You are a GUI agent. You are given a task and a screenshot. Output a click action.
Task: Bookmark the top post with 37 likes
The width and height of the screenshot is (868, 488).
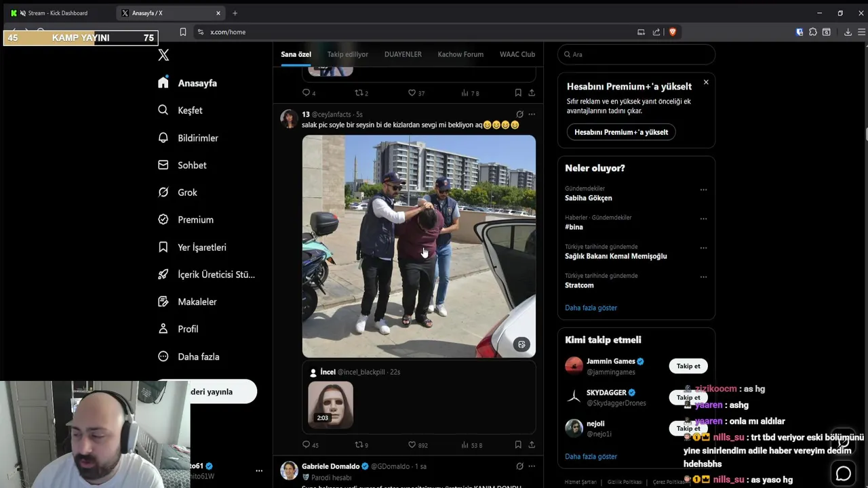518,93
